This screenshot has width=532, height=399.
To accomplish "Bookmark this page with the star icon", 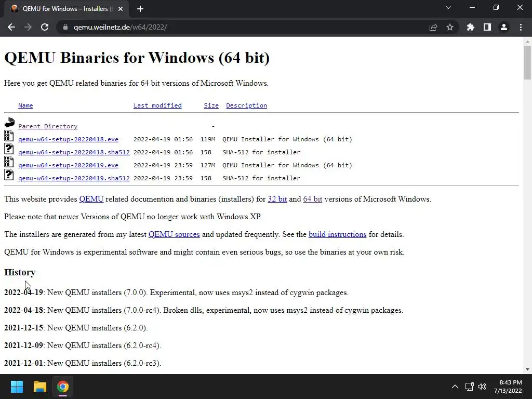I will (450, 27).
